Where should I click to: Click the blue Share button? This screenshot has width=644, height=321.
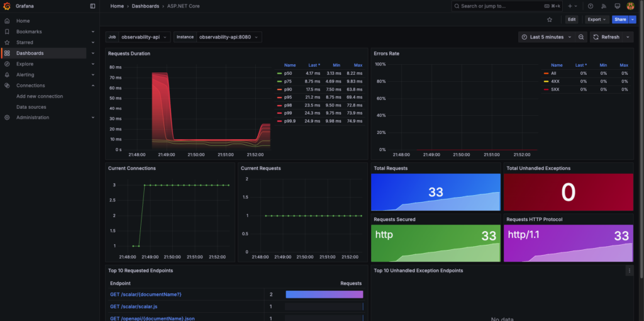pos(620,20)
